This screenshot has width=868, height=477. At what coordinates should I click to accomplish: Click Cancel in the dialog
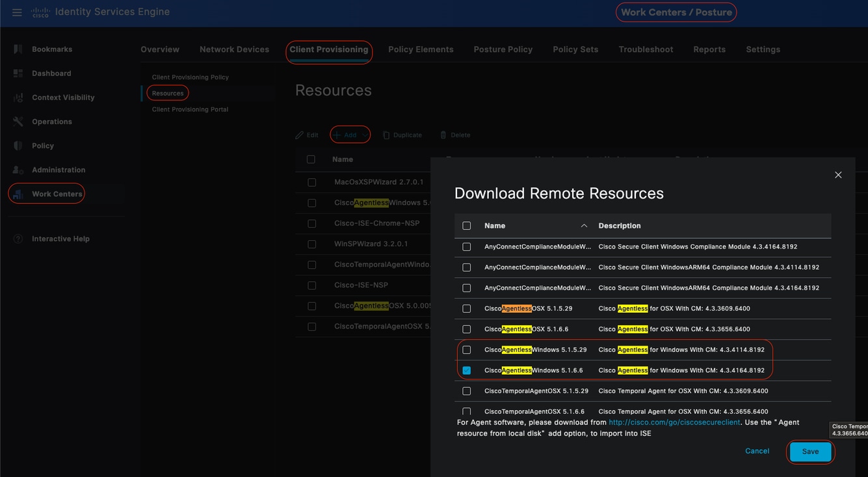(757, 451)
